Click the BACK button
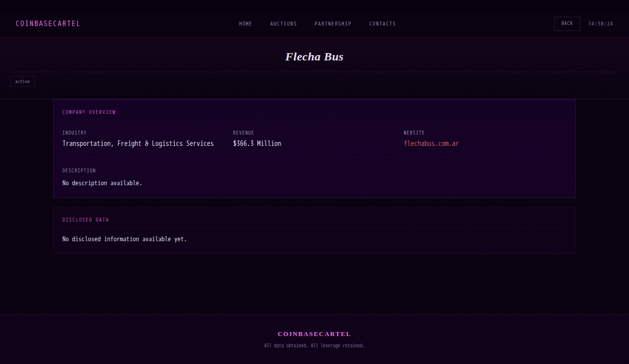Image resolution: width=629 pixels, height=364 pixels. coord(567,24)
